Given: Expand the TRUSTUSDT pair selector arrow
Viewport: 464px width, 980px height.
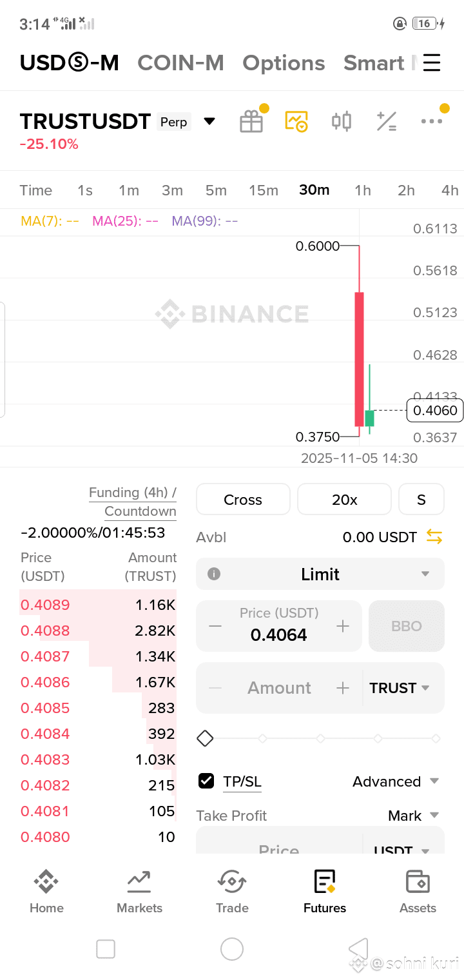Looking at the screenshot, I should pyautogui.click(x=209, y=121).
